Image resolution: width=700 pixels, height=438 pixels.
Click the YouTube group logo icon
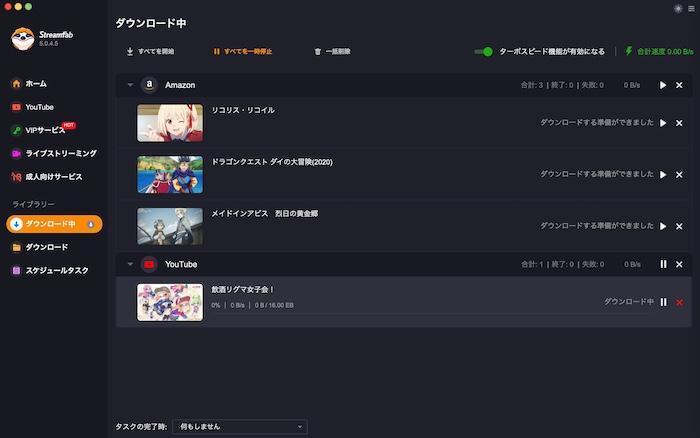pos(150,264)
